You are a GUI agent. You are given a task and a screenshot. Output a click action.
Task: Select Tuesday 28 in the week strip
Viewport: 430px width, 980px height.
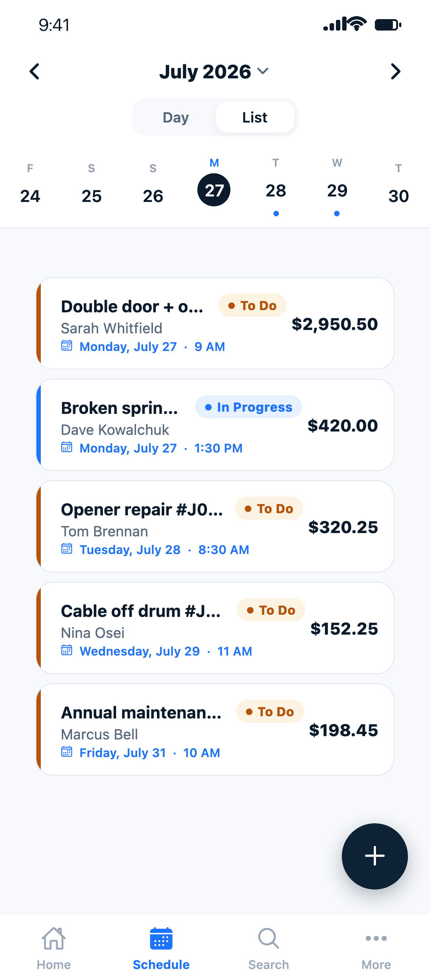click(276, 190)
